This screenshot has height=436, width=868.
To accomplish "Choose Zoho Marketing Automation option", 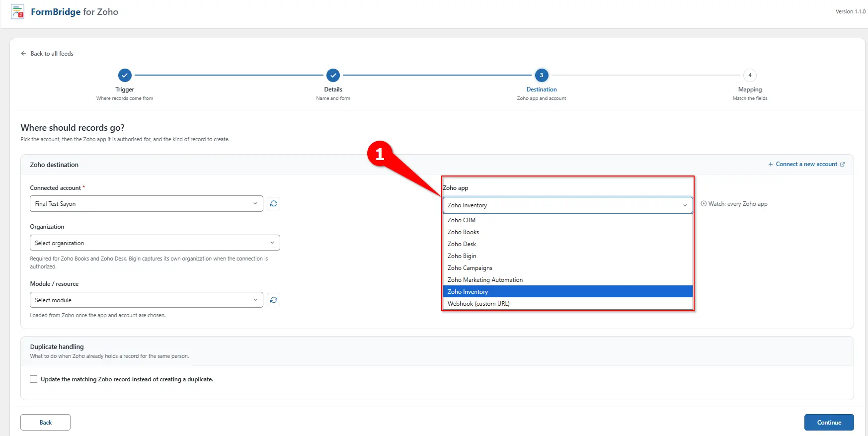I will [568, 280].
